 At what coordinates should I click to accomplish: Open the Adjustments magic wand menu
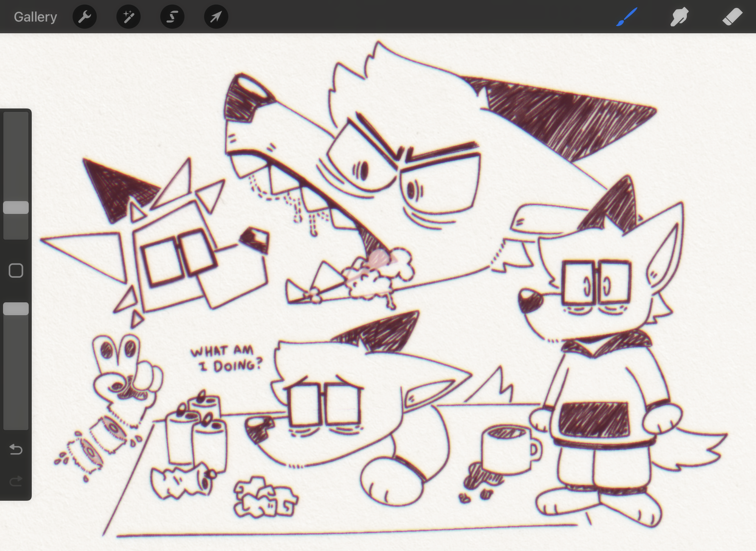pos(129,17)
